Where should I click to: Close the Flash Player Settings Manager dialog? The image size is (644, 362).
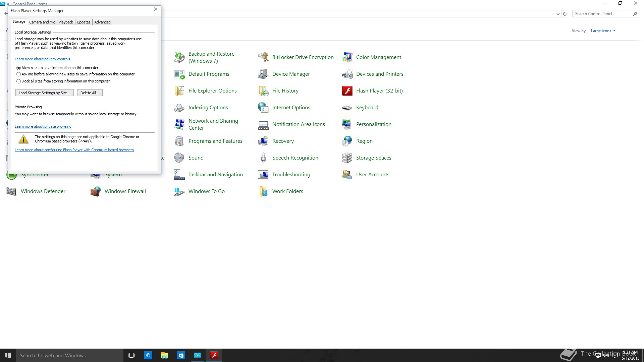pyautogui.click(x=156, y=9)
